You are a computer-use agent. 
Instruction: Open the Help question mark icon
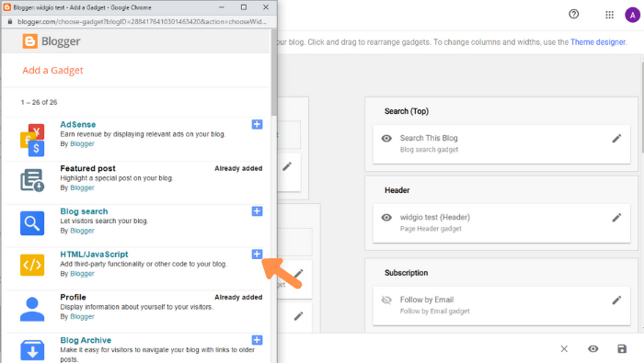574,15
